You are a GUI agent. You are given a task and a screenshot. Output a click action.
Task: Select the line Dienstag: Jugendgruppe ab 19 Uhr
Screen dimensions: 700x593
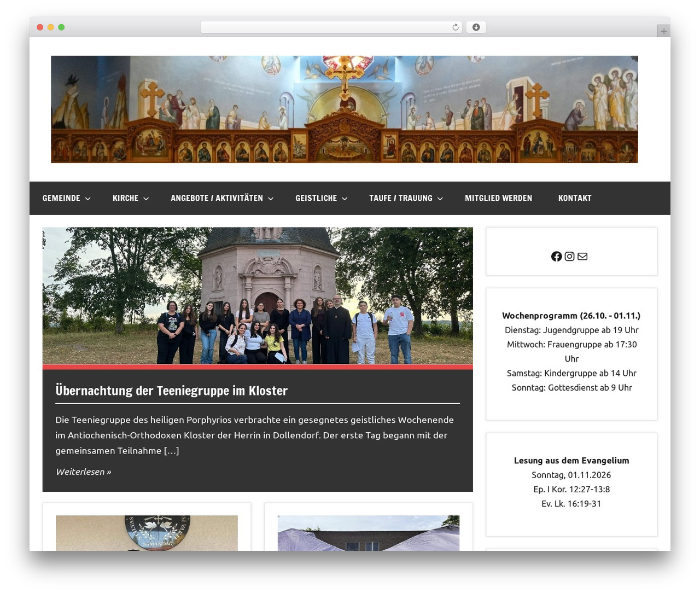coord(571,330)
